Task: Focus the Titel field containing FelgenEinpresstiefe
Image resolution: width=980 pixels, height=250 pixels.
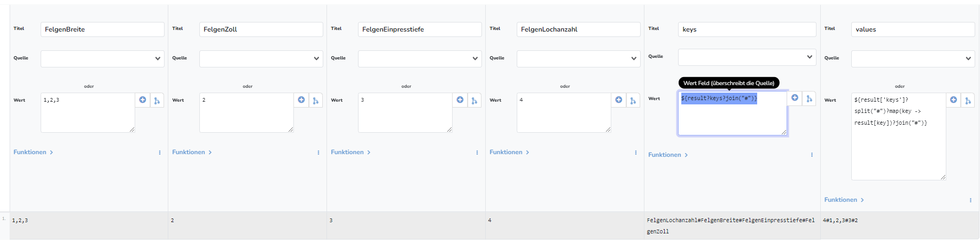Action: [420, 29]
